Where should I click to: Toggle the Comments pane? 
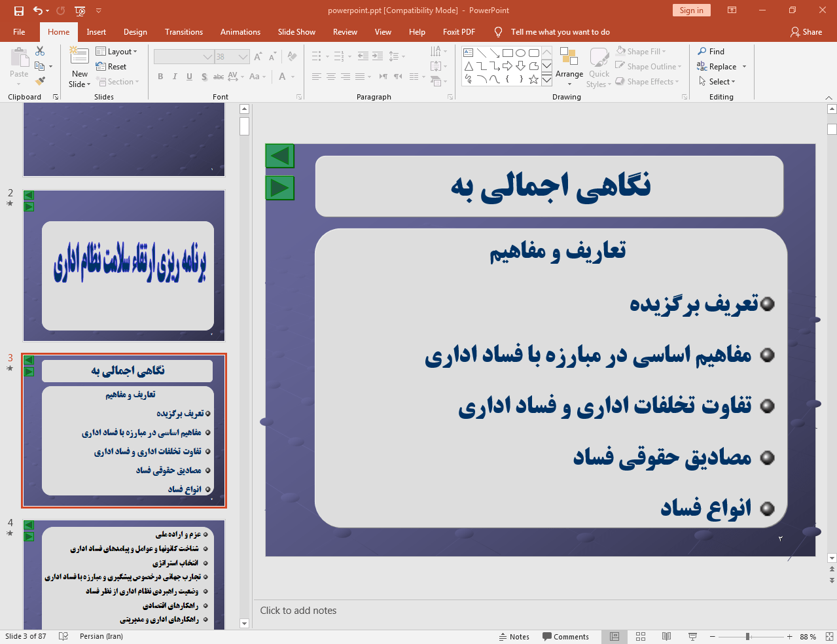[565, 636]
